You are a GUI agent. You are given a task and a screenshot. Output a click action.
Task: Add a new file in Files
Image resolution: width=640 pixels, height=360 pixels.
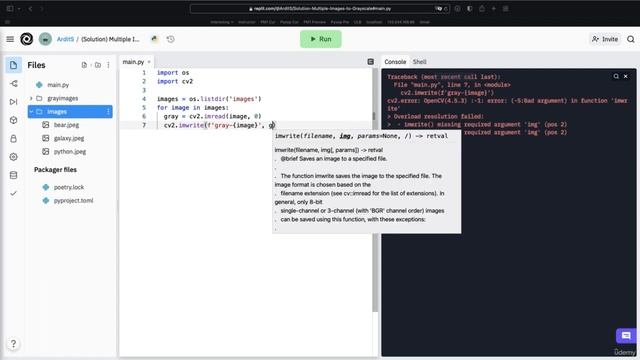(84, 65)
